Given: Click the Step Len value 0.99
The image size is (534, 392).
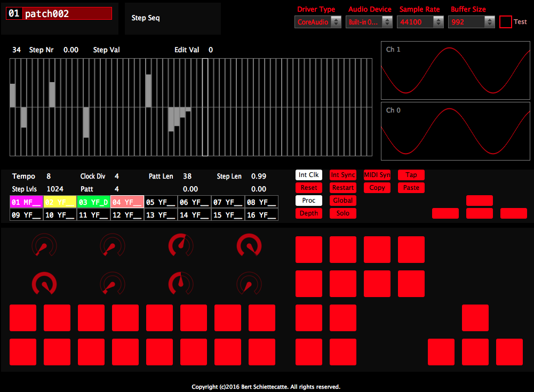Looking at the screenshot, I should pyautogui.click(x=259, y=176).
